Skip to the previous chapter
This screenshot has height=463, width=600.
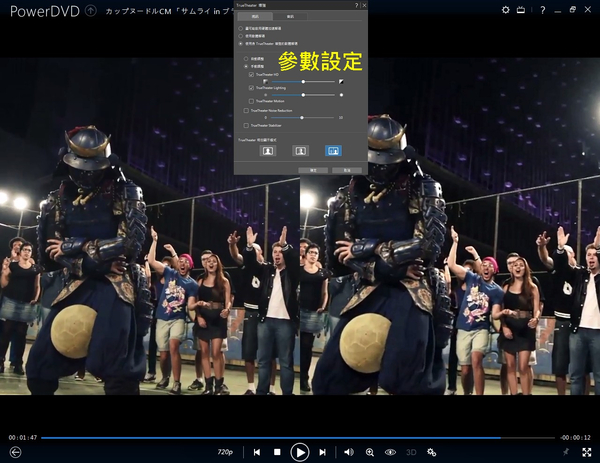[257, 452]
